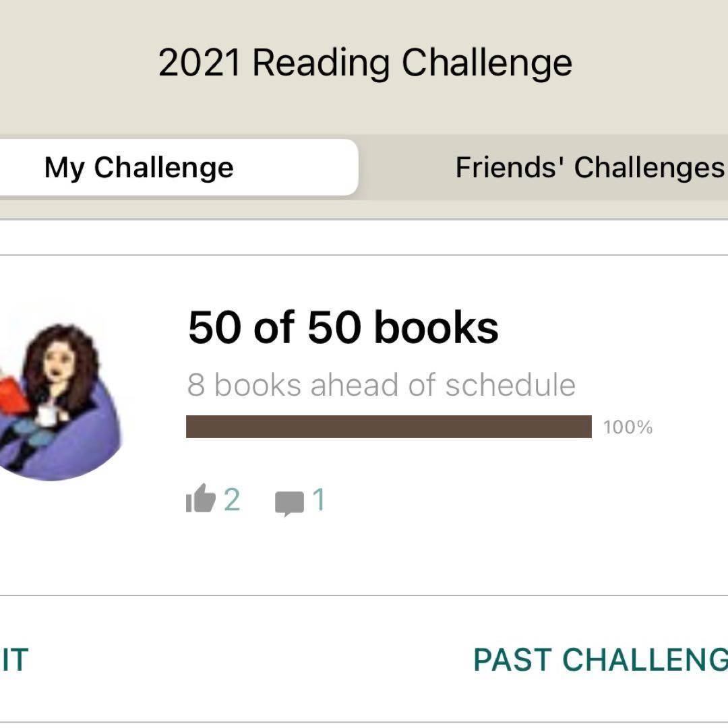Open the Past Challenges link

[600, 659]
